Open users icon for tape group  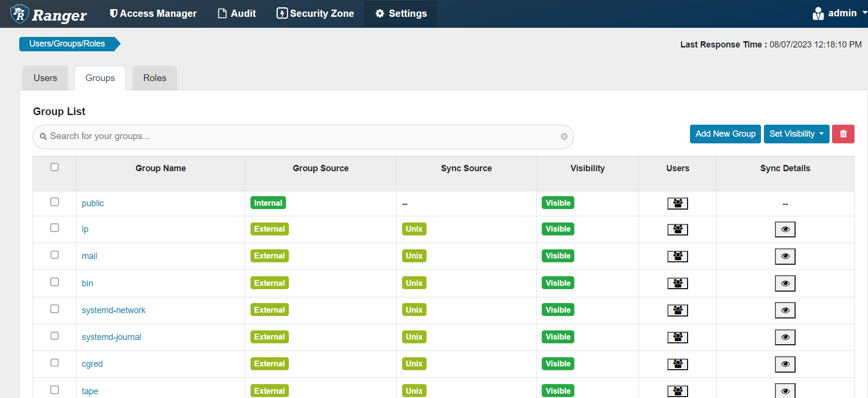(678, 391)
